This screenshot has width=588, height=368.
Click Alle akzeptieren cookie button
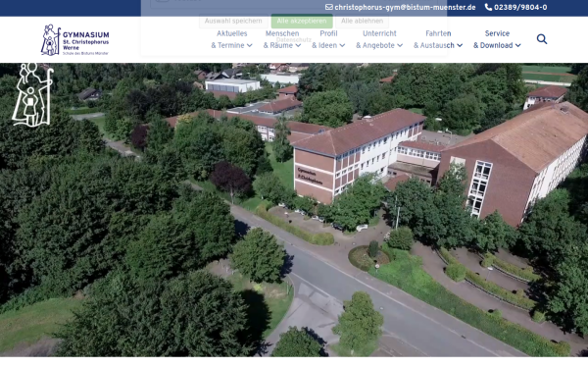click(302, 21)
